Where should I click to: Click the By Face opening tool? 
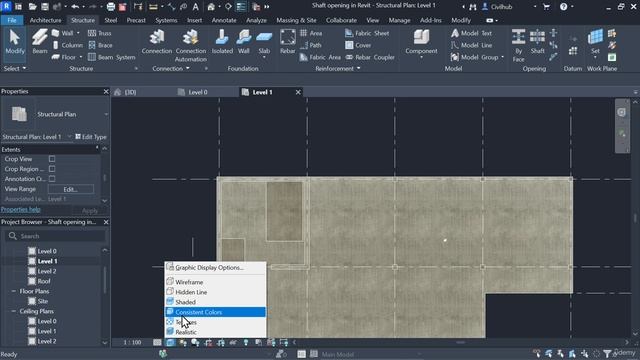(x=518, y=45)
